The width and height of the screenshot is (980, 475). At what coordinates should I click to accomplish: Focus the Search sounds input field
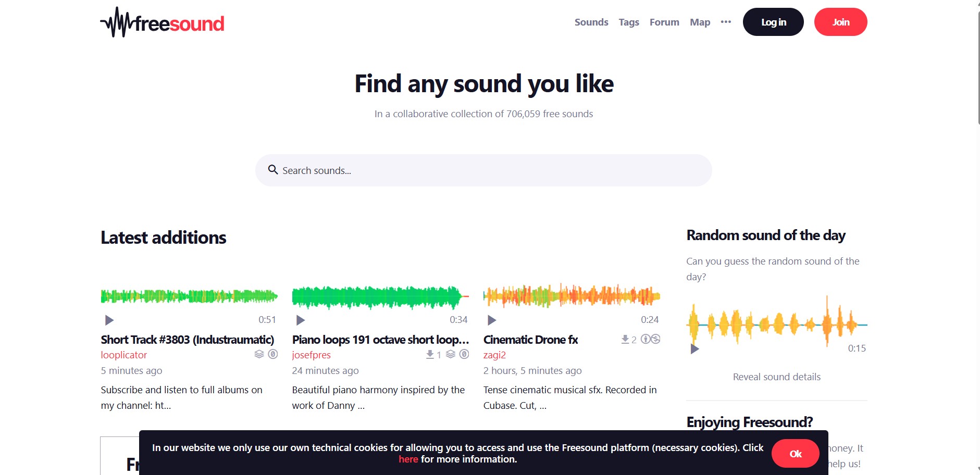pos(490,170)
